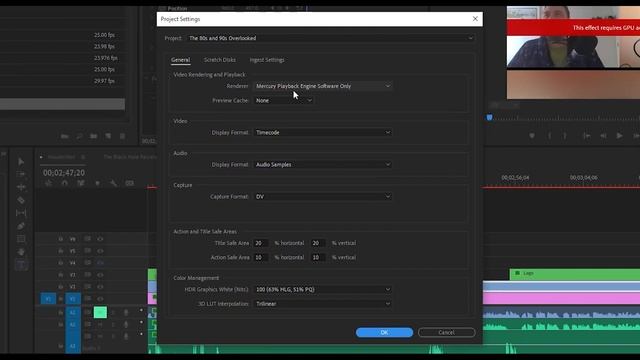
Task: Click Action Safe Area vertical field
Action: pos(318,258)
